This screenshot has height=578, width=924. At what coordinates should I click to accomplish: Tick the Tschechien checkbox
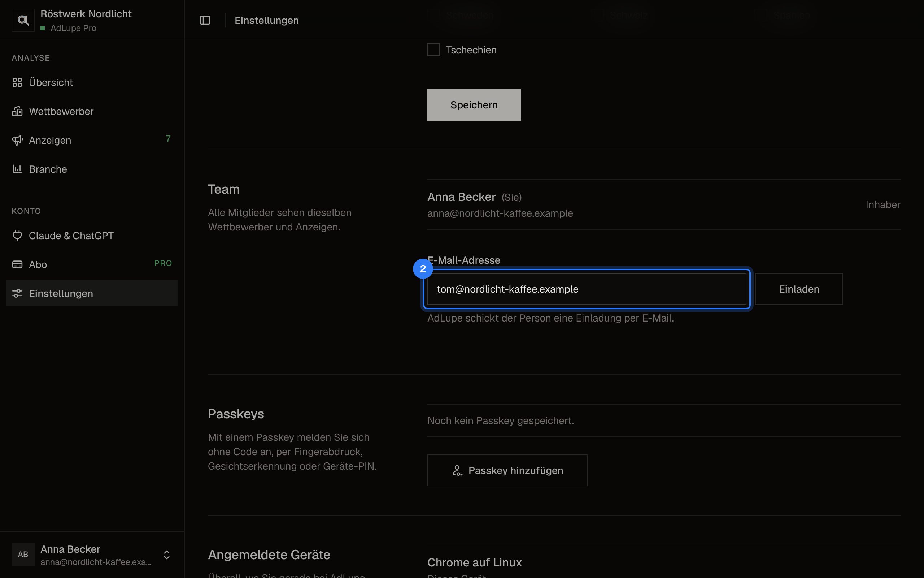coord(434,50)
